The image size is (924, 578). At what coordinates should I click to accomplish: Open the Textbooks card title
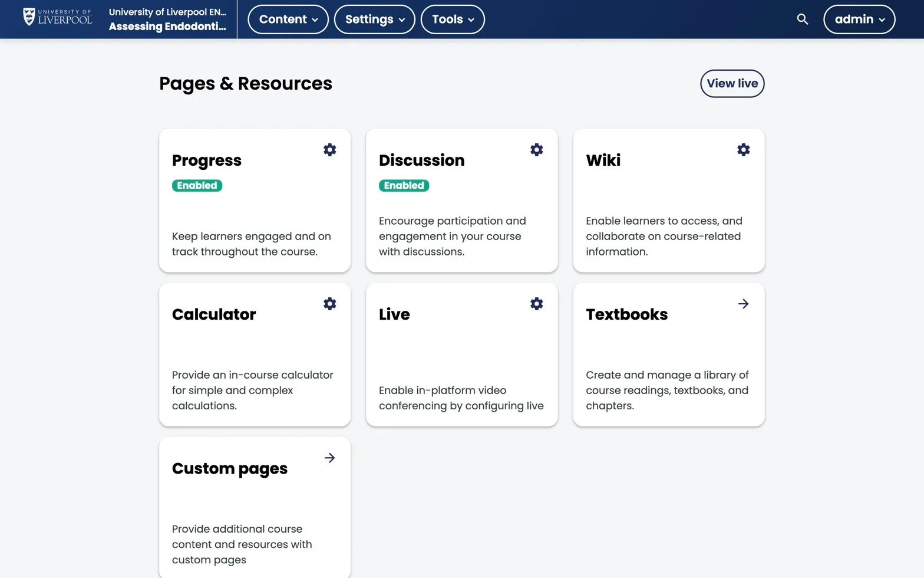tap(627, 314)
